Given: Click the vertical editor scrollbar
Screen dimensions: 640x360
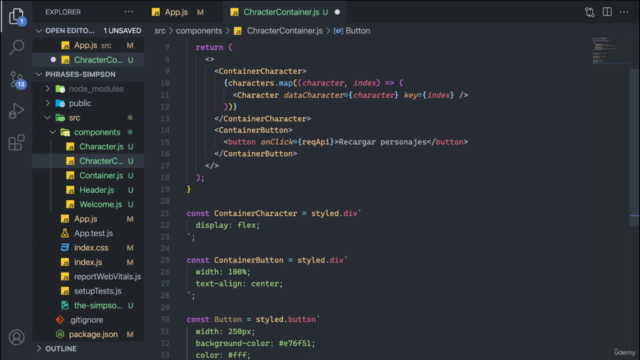Looking at the screenshot, I should click(634, 147).
